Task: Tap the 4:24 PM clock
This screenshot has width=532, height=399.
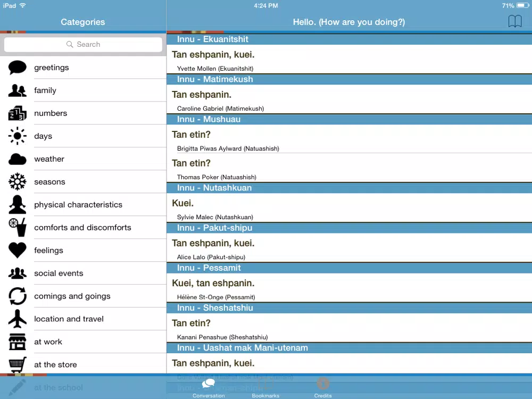Action: pos(265,6)
